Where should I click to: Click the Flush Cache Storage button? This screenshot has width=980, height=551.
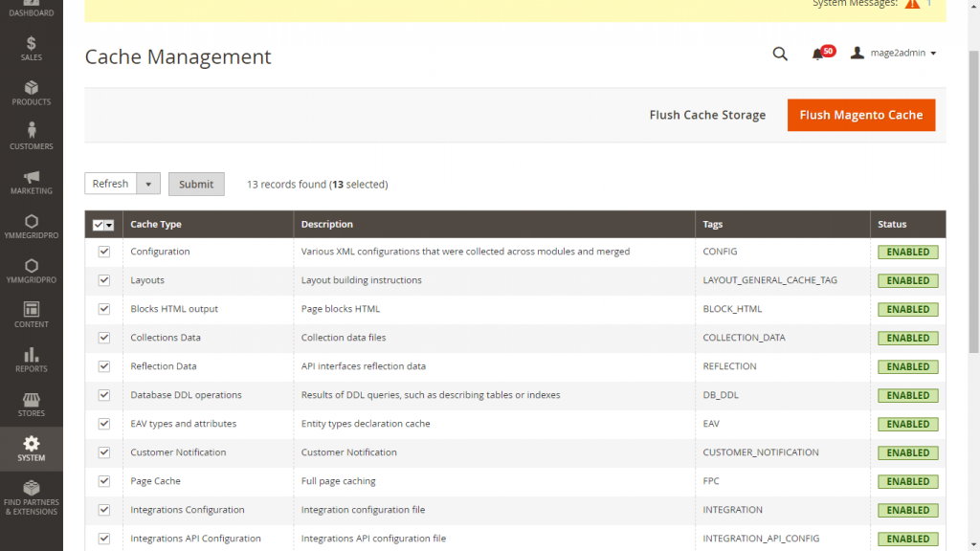click(707, 115)
